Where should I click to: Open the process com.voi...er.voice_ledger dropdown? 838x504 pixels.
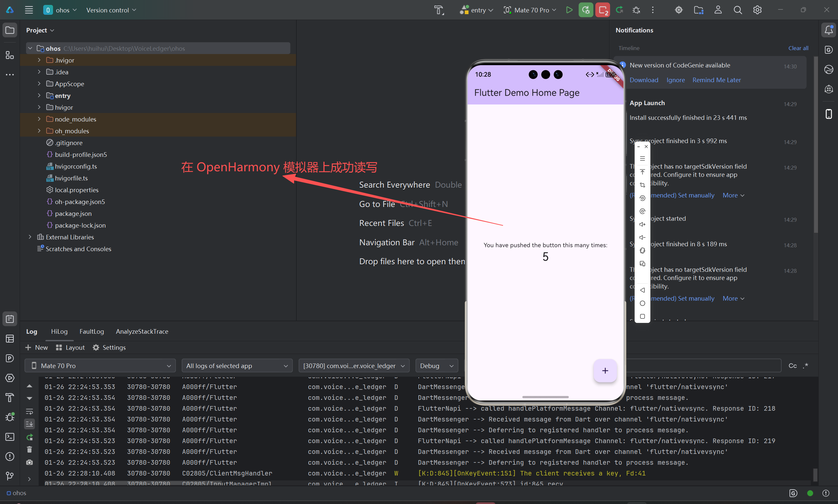coord(354,366)
